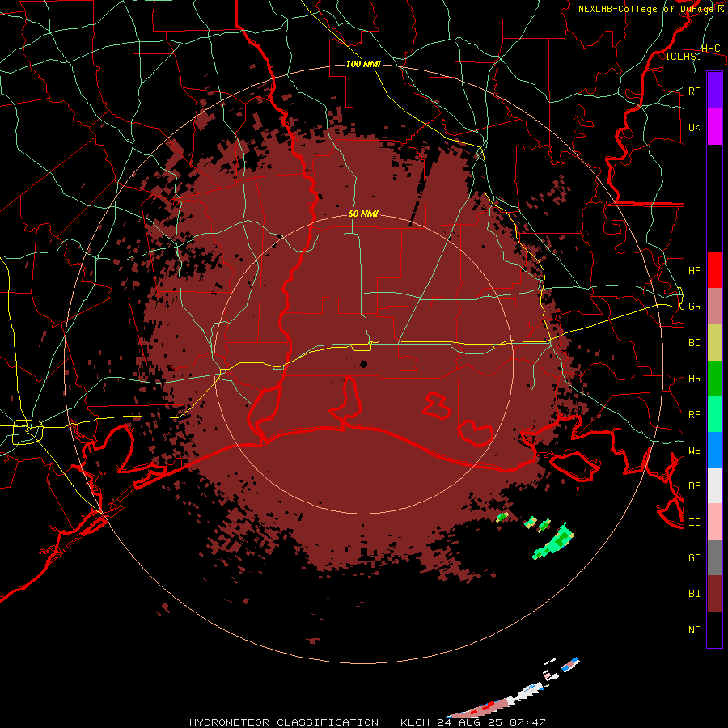
Task: Click the 'BI' legend label
Action: pyautogui.click(x=694, y=594)
